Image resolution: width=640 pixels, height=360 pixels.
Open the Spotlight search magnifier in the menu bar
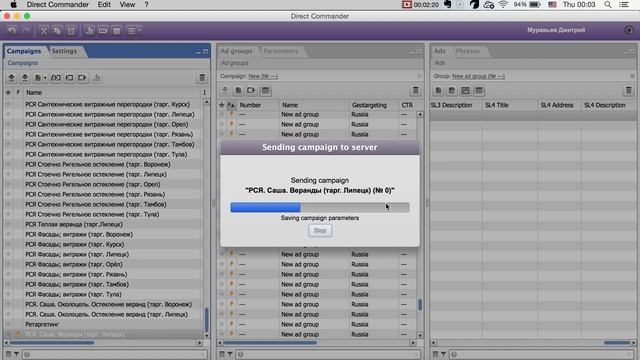click(x=608, y=4)
